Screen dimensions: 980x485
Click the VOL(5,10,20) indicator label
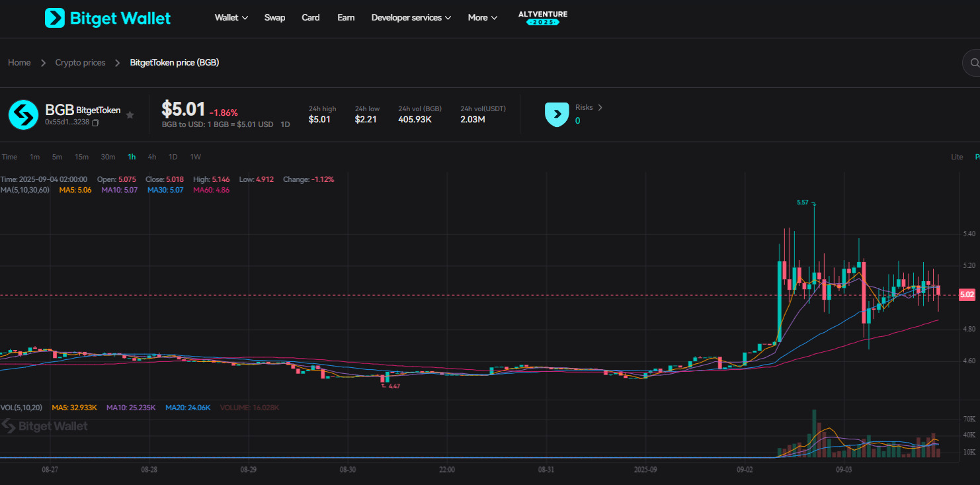(21, 408)
